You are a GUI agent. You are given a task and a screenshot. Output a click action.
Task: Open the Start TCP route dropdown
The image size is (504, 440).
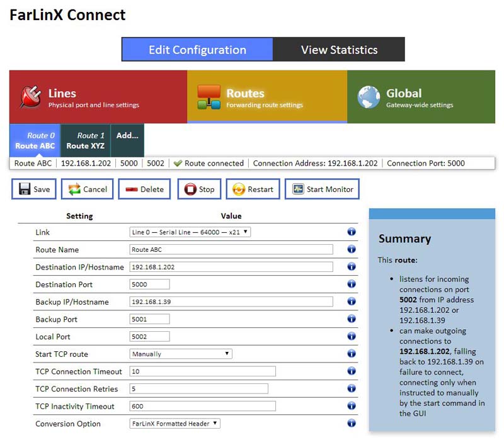pyautogui.click(x=181, y=354)
